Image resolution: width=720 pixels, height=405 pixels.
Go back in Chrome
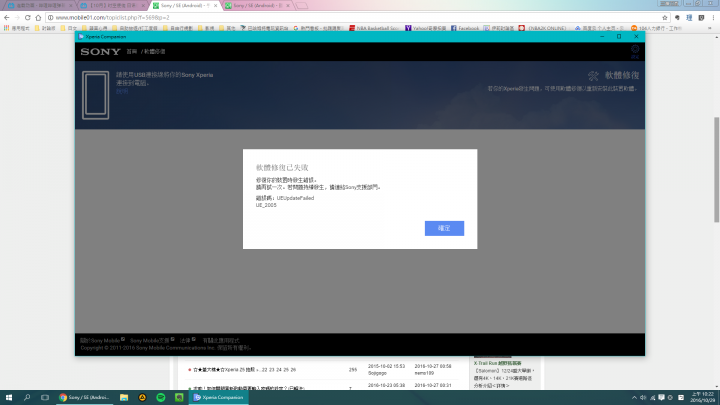point(6,17)
